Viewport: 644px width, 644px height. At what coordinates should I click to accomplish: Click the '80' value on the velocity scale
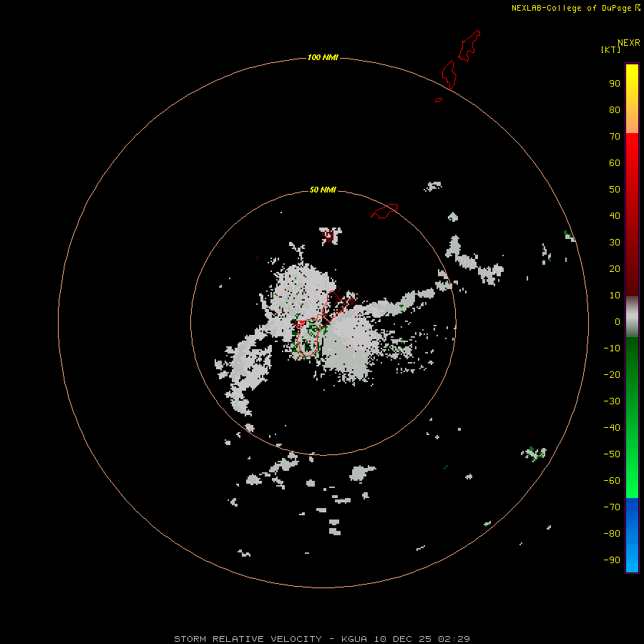point(615,110)
